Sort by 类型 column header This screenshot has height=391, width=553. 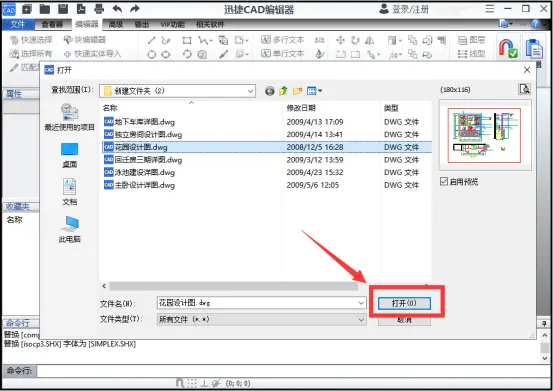(x=391, y=108)
